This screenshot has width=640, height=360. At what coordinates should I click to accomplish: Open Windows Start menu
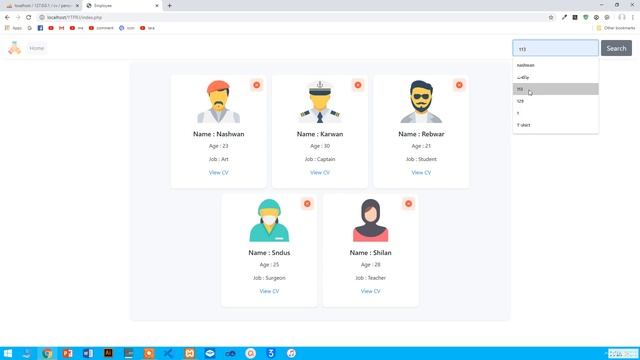[x=8, y=353]
